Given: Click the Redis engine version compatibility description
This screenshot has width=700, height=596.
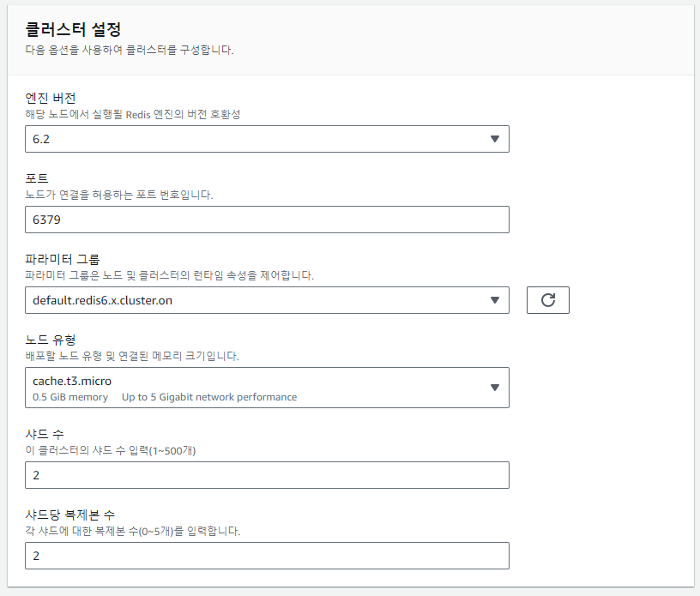Looking at the screenshot, I should click(133, 115).
